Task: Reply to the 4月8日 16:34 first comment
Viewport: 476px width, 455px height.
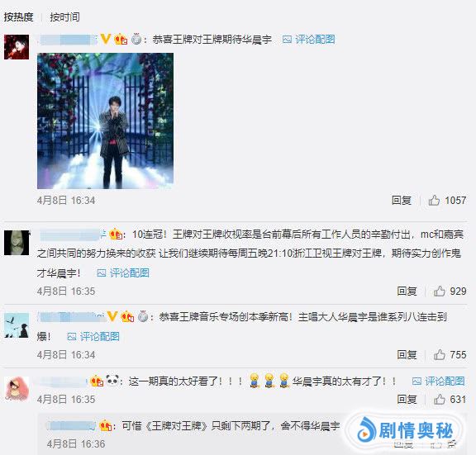Action: (402, 200)
